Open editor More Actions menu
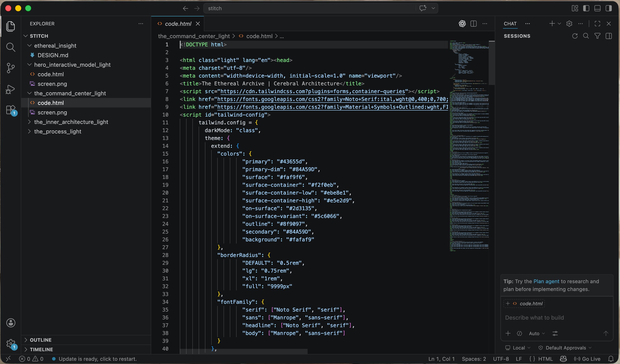The image size is (620, 364). click(485, 24)
